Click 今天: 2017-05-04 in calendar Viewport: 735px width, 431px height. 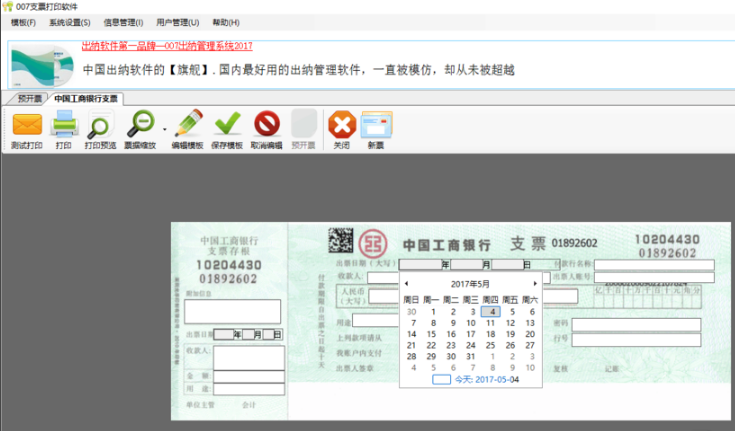487,379
